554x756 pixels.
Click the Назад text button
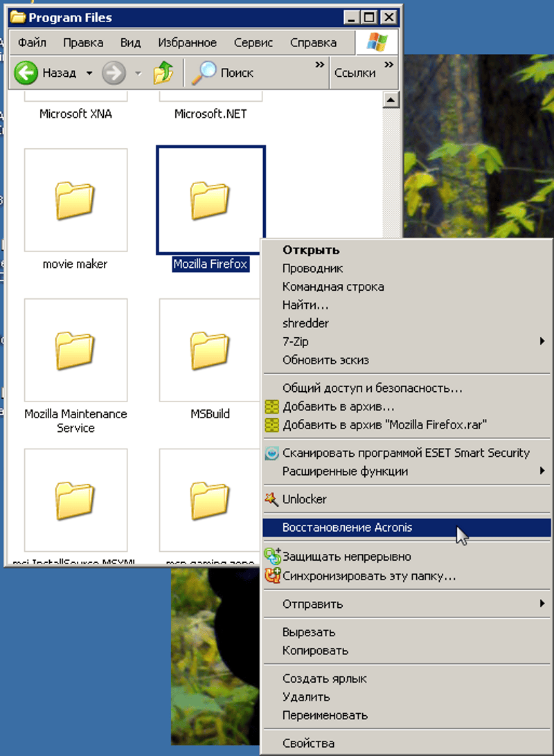pyautogui.click(x=60, y=73)
